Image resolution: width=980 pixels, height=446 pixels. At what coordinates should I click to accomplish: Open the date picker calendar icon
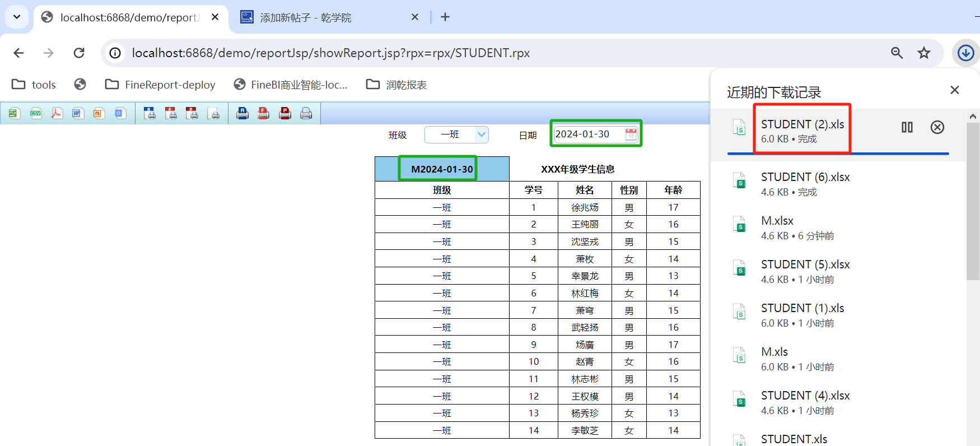click(x=631, y=134)
